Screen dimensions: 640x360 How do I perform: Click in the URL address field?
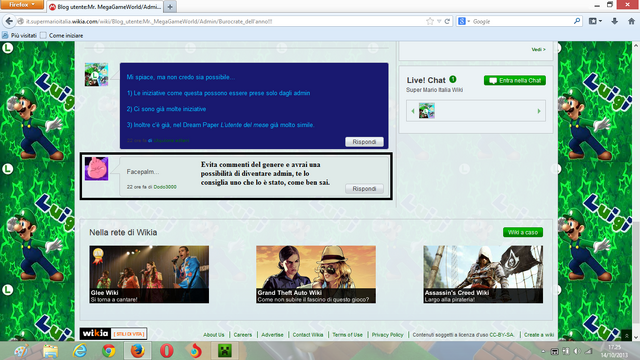point(224,21)
